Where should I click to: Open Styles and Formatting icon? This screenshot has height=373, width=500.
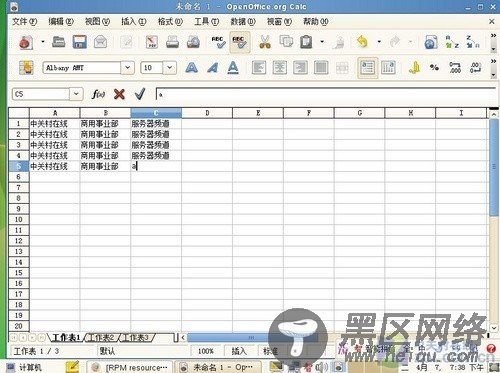pyautogui.click(x=26, y=68)
